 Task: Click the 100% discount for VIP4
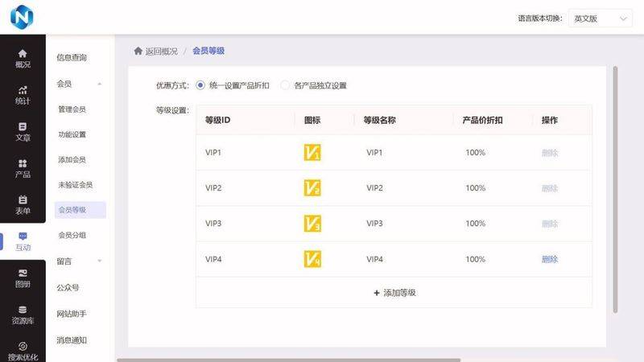(x=475, y=259)
